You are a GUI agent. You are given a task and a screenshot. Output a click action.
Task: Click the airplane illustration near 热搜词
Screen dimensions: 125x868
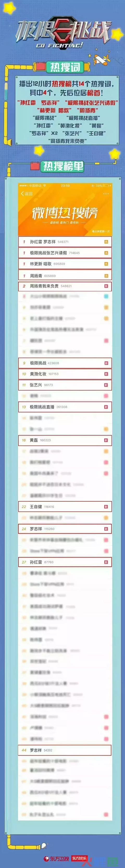pyautogui.click(x=102, y=60)
